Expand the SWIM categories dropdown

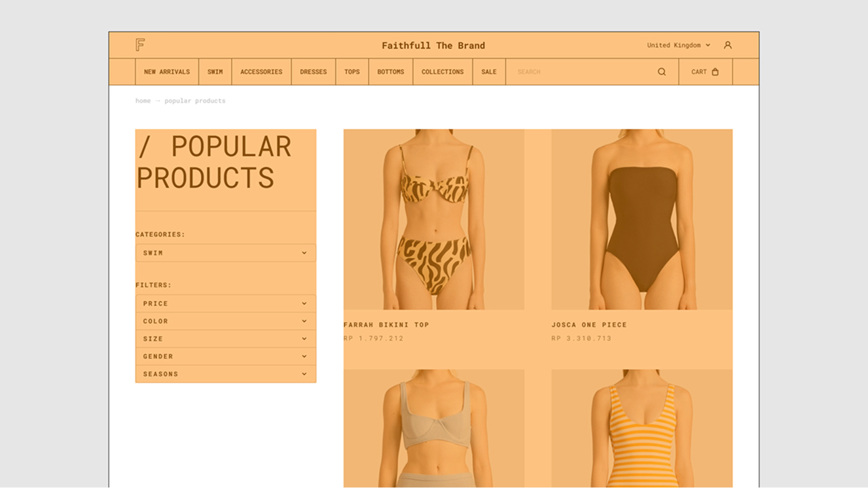pyautogui.click(x=225, y=253)
